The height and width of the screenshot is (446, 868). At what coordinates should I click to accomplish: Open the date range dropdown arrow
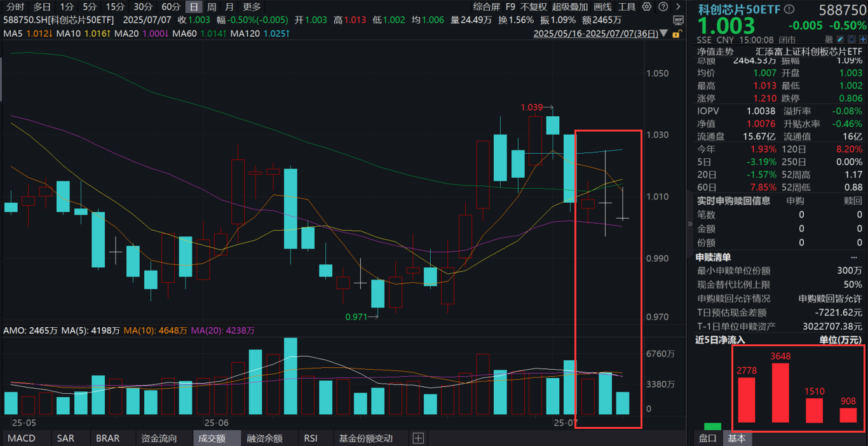pyautogui.click(x=663, y=33)
